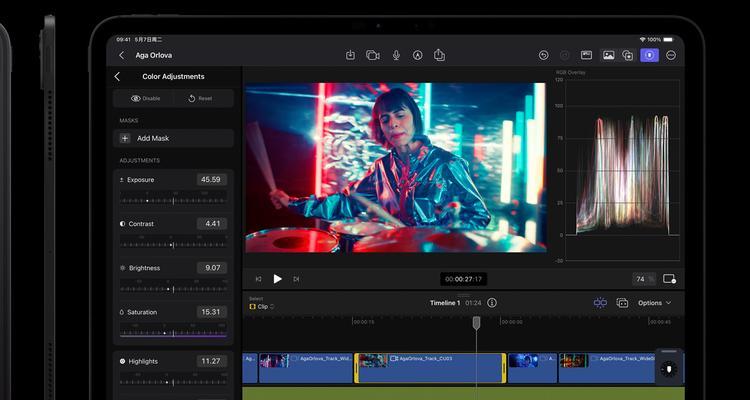Image resolution: width=750 pixels, height=400 pixels.
Task: Toggle the browser panel icon
Action: point(586,55)
